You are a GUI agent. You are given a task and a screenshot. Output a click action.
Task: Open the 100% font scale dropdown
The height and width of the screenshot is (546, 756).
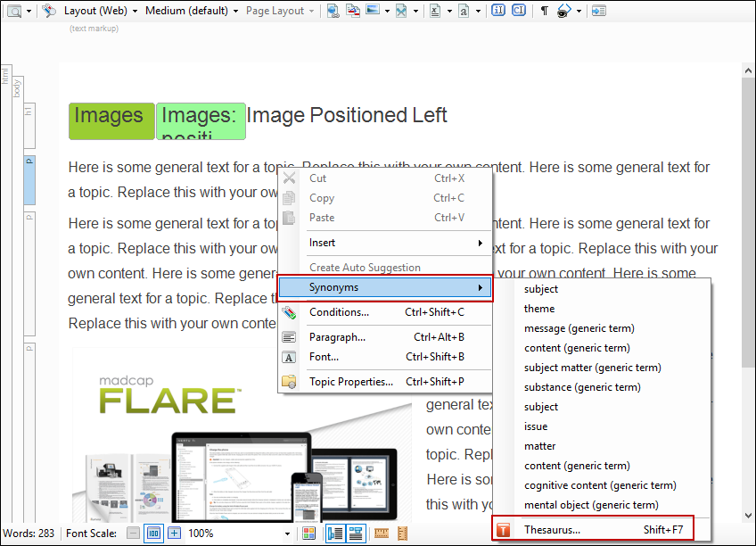(287, 534)
